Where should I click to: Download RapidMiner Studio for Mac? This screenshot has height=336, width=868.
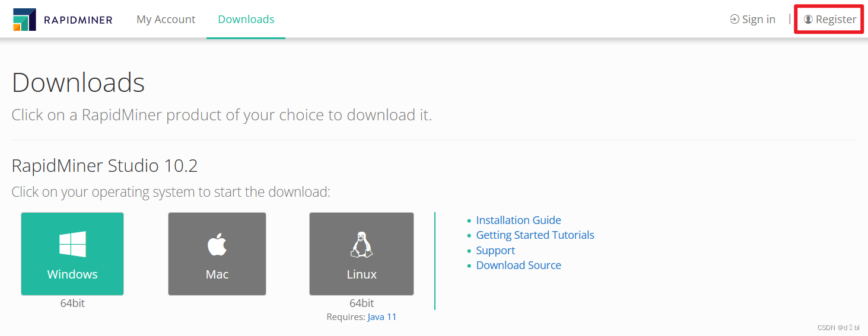(217, 254)
